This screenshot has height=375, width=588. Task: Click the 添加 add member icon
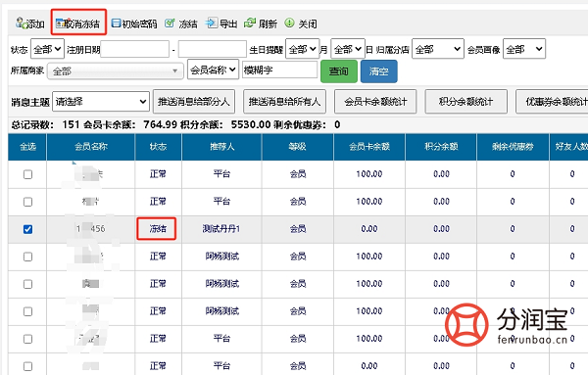[x=21, y=23]
